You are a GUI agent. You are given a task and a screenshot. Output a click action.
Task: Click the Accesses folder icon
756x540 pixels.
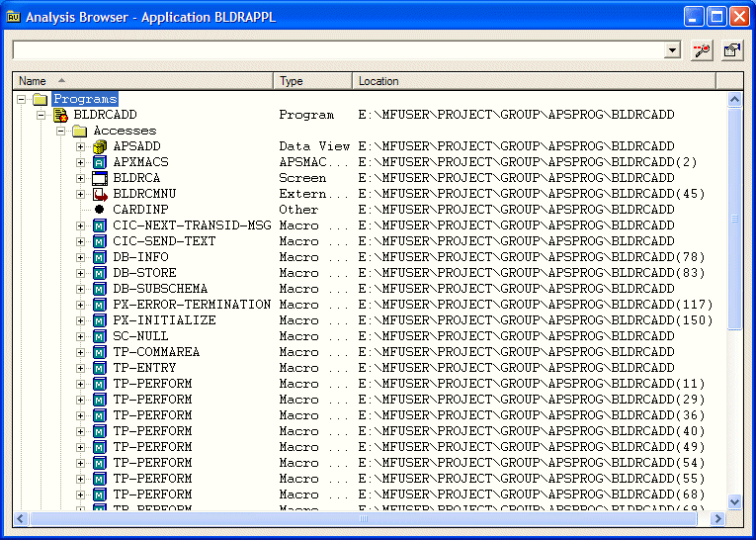(80, 131)
